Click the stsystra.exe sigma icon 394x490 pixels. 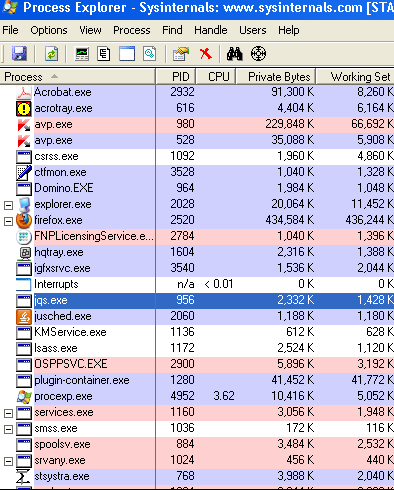tap(23, 476)
